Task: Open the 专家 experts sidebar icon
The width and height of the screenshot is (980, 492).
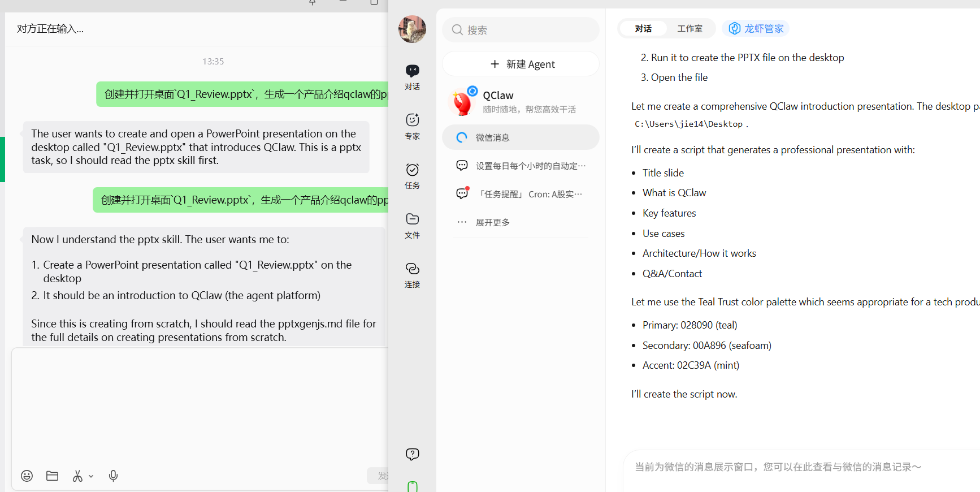Action: (413, 127)
